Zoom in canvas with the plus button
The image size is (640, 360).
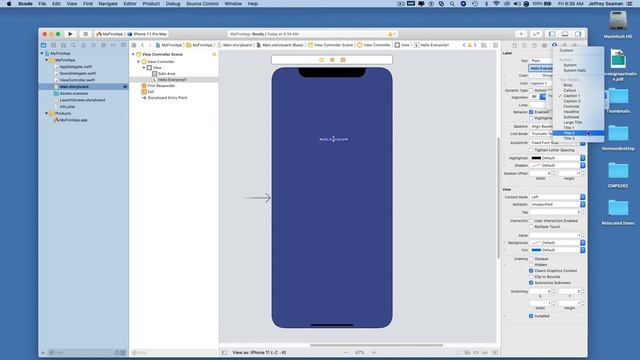pyautogui.click(x=373, y=352)
